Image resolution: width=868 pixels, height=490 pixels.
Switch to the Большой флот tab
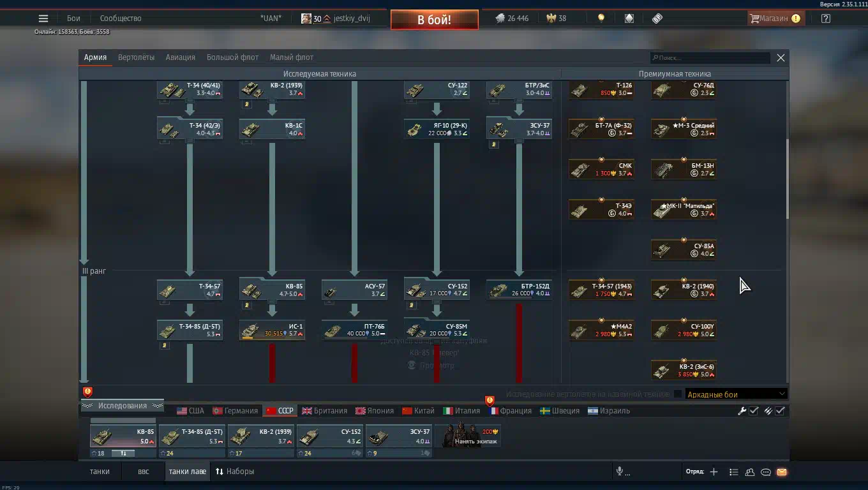coord(232,57)
